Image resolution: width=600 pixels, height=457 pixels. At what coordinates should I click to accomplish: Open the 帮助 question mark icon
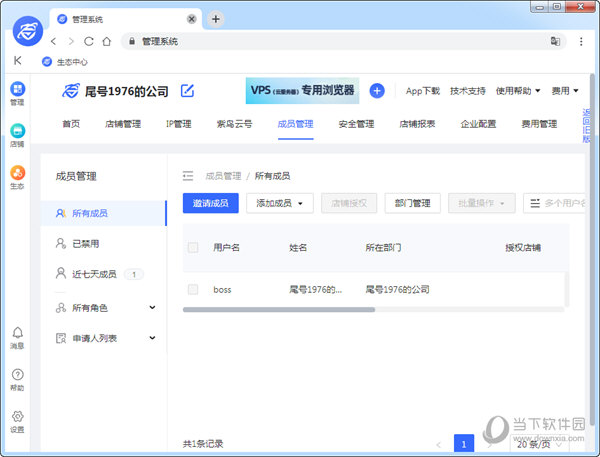point(17,376)
